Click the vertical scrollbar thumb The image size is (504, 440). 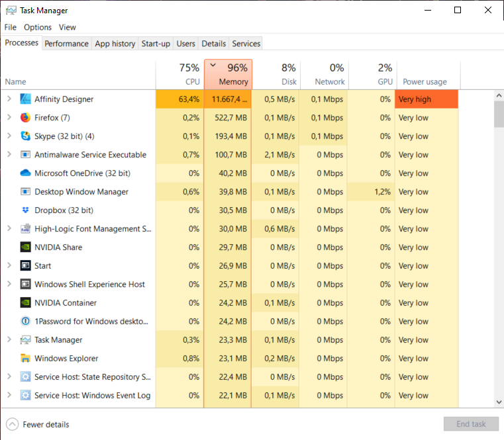coord(499,114)
